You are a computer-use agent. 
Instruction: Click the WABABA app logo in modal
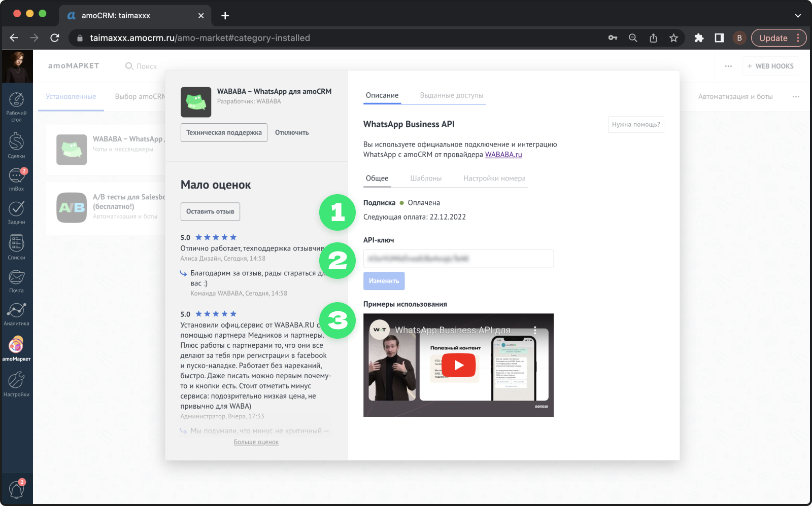point(196,102)
